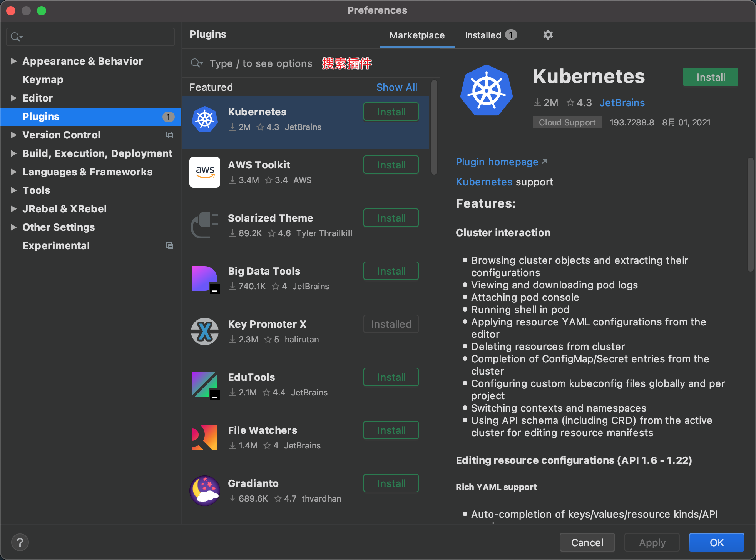This screenshot has height=560, width=756.
Task: Install the AWS Toolkit plugin
Action: point(391,165)
